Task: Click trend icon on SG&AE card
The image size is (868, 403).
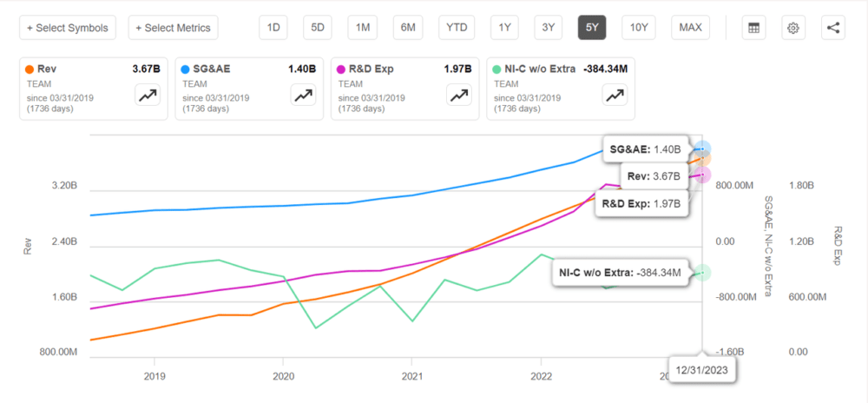Action: coord(303,96)
